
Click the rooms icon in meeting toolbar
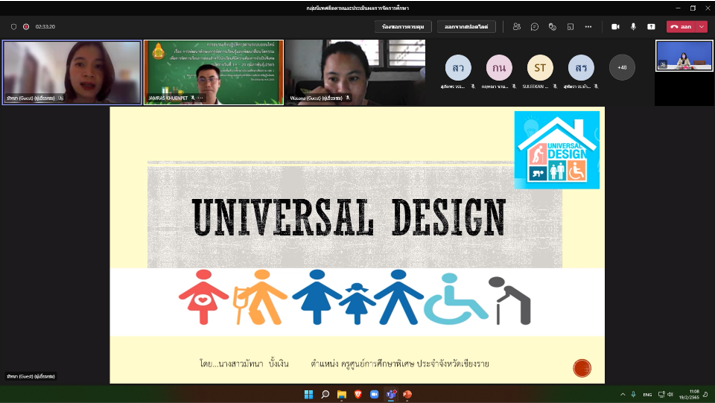point(570,27)
